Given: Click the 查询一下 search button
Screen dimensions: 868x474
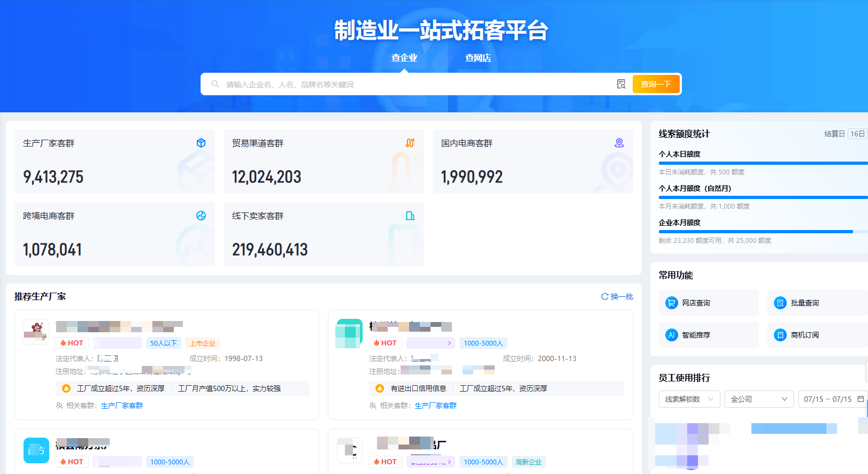Looking at the screenshot, I should (x=656, y=84).
